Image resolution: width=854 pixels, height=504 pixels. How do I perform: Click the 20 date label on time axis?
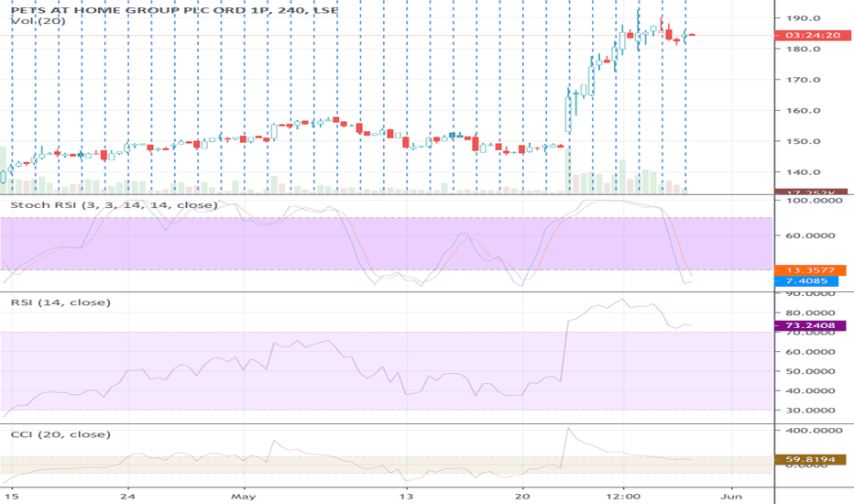click(523, 497)
